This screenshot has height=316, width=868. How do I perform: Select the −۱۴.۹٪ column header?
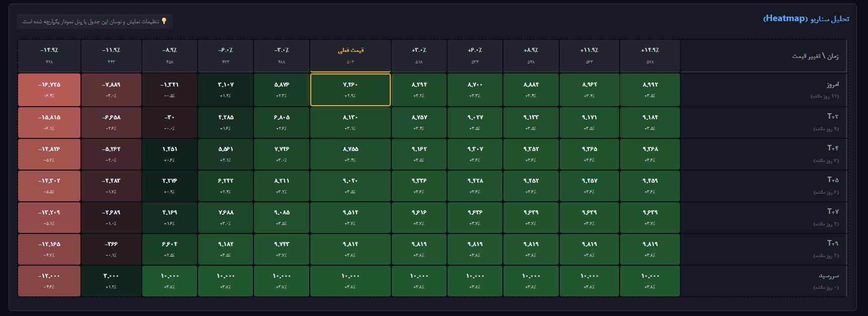[x=49, y=56]
